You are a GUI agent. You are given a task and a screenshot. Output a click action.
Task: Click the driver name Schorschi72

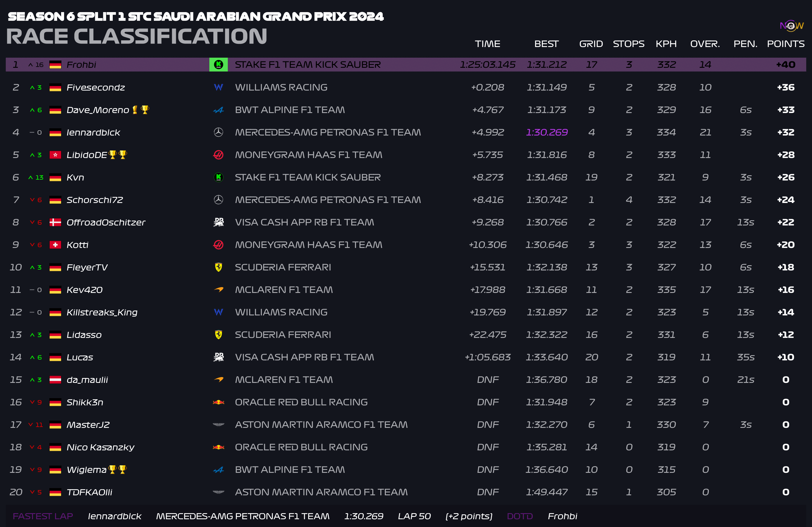pyautogui.click(x=95, y=200)
